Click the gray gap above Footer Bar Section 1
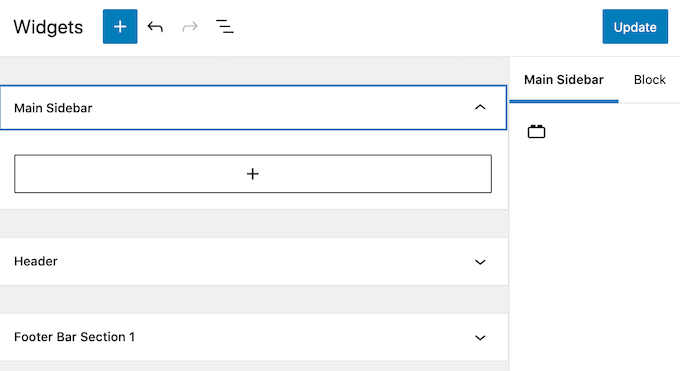The height and width of the screenshot is (371, 680). click(254, 299)
